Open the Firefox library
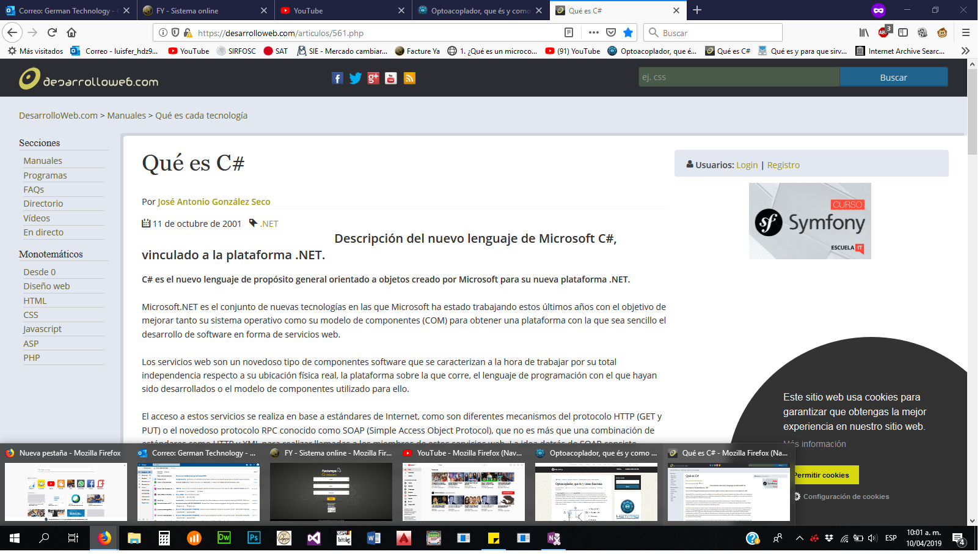The width and height of the screenshot is (980, 554). click(x=864, y=33)
